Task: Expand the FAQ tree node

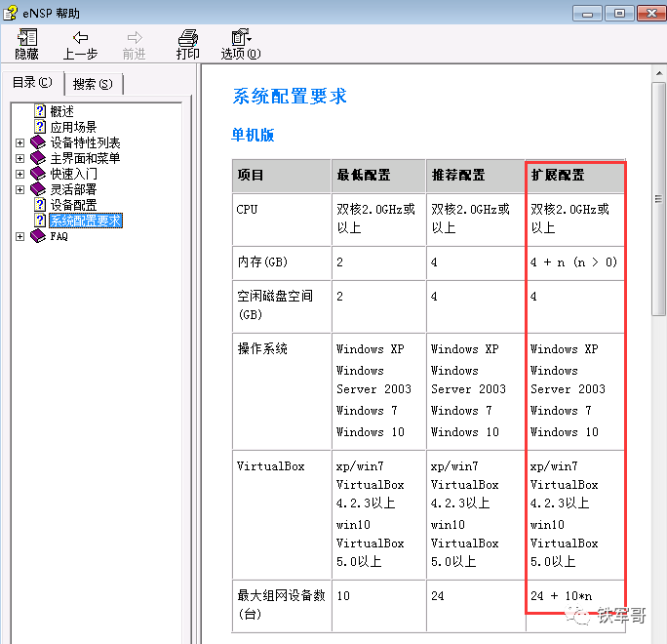Action: click(x=20, y=236)
